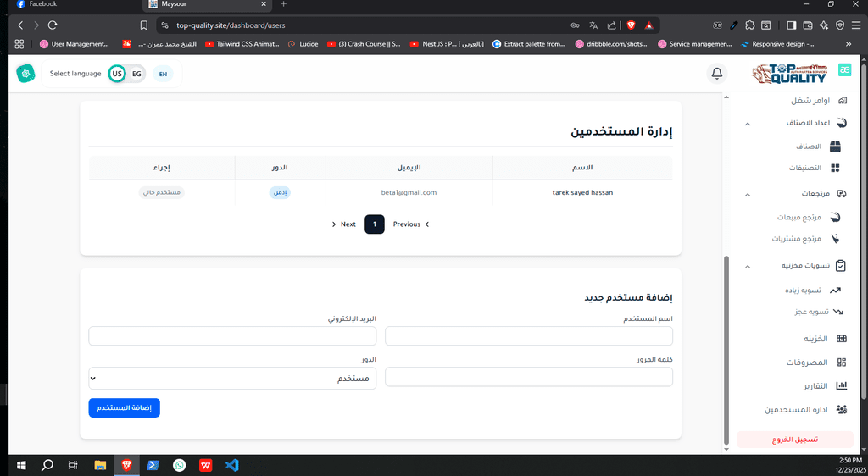Click the EN language badge
This screenshot has width=868, height=476.
click(x=163, y=74)
